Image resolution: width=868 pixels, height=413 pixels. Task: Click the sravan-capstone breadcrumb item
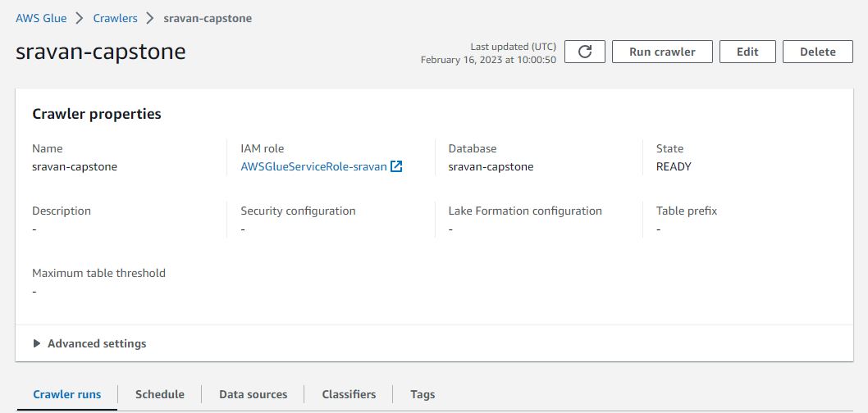[208, 18]
